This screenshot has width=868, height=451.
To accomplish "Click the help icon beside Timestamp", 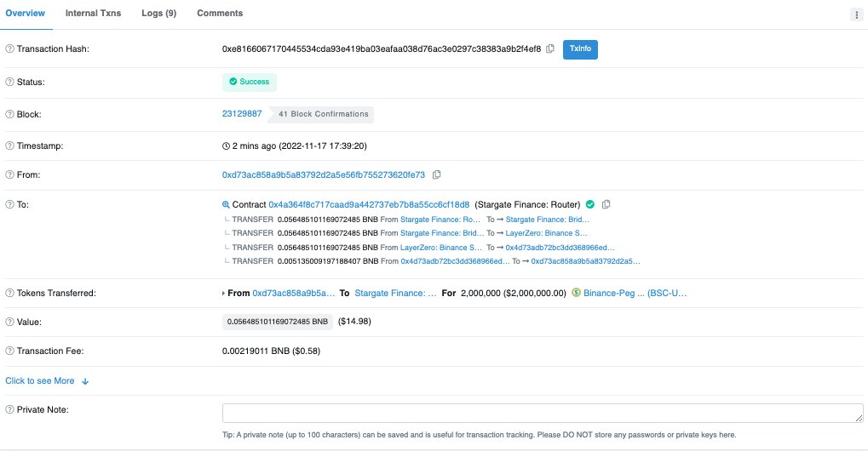I will 9,146.
